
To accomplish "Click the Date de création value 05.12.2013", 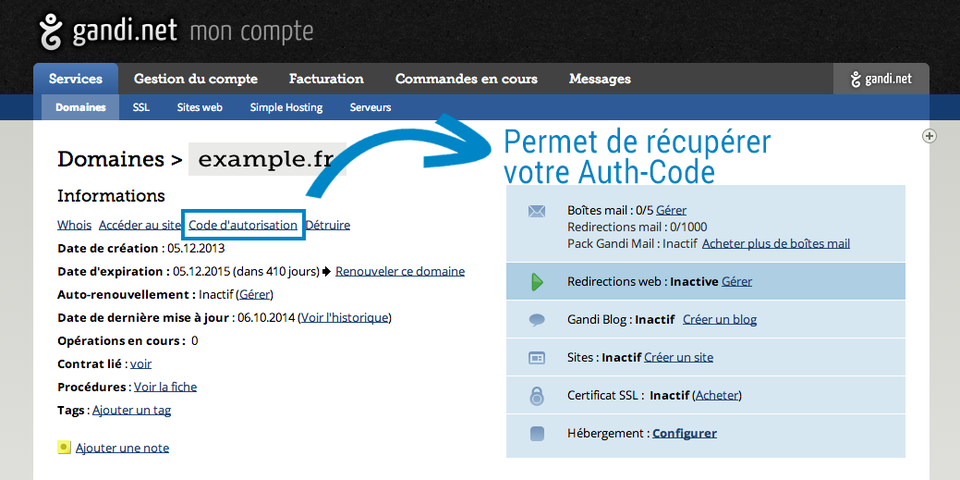I will coord(196,249).
